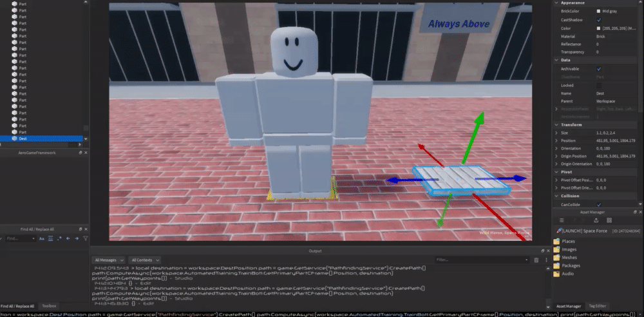This screenshot has width=644, height=317.
Task: Switch Asset Manager to grid view
Action: pyautogui.click(x=609, y=220)
